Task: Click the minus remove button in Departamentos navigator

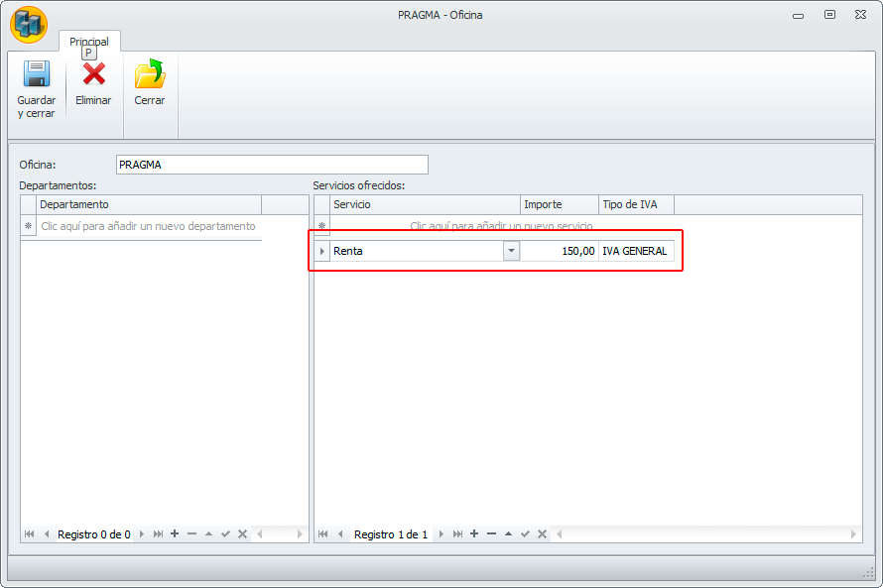Action: tap(192, 533)
